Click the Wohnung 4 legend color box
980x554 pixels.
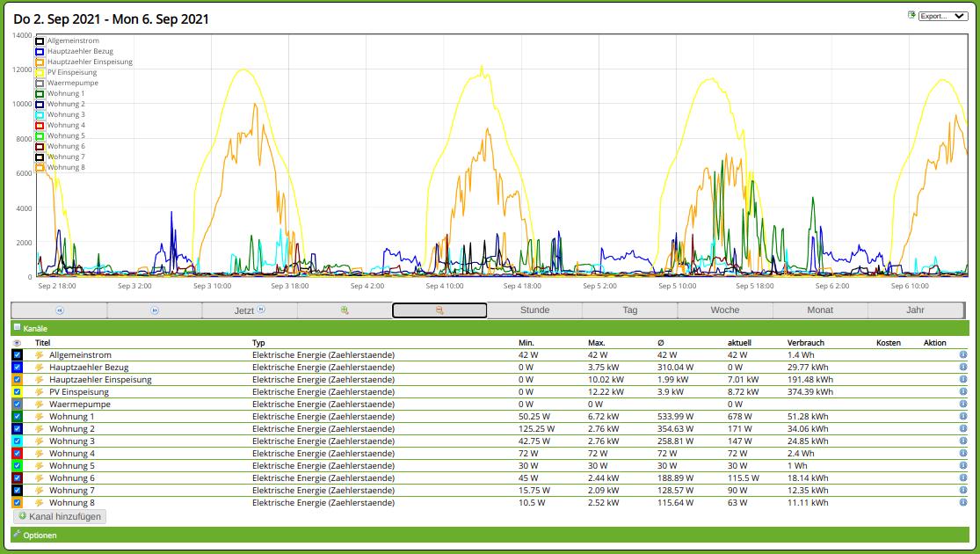tap(40, 125)
